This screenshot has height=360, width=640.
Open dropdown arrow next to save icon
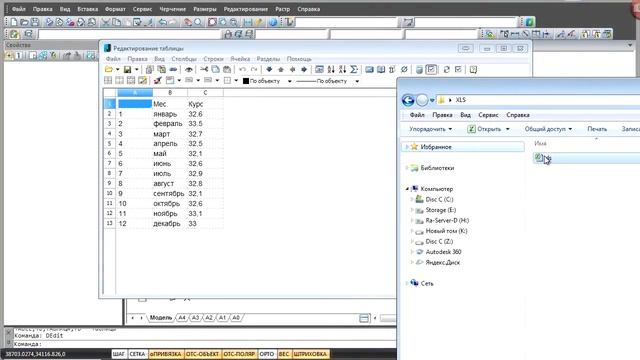pyautogui.click(x=136, y=70)
